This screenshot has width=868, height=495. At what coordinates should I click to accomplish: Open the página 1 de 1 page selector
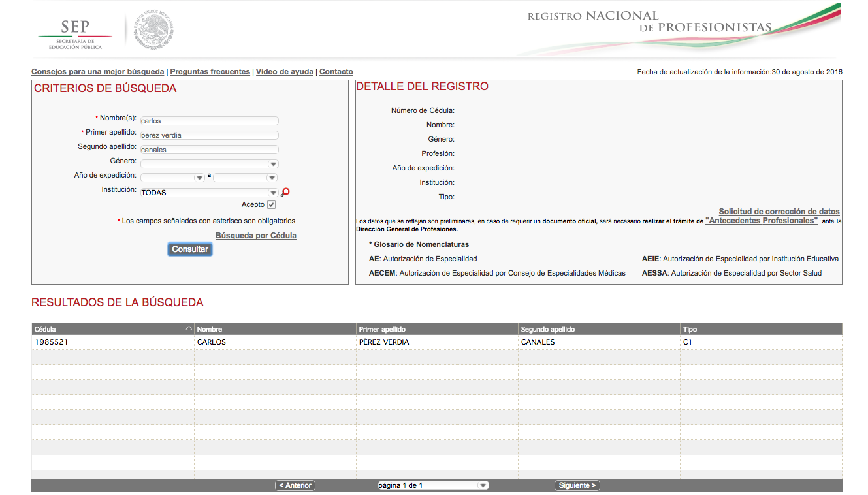pyautogui.click(x=433, y=485)
